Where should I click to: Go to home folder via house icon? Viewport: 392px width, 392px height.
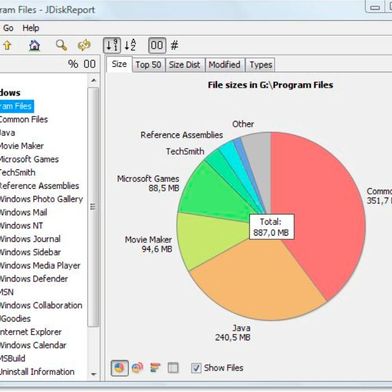click(x=34, y=45)
